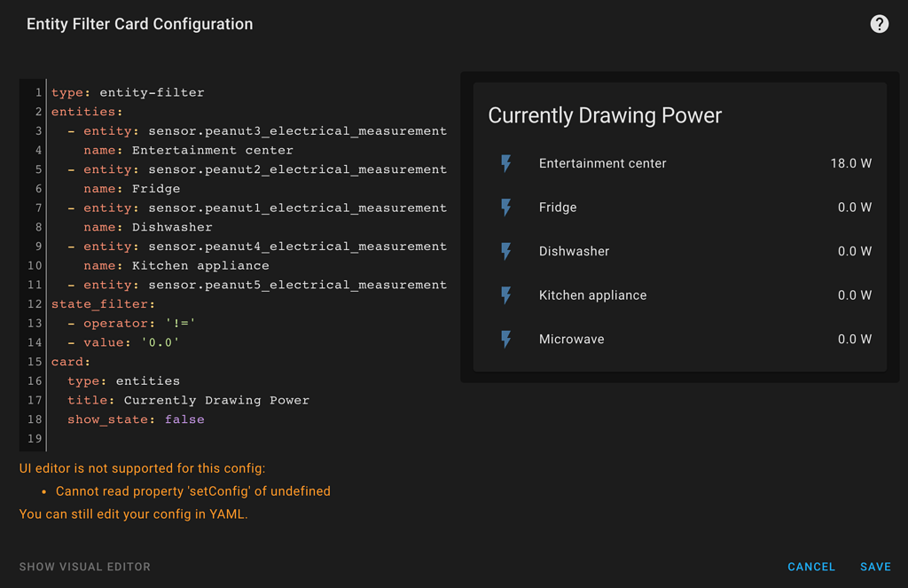This screenshot has height=588, width=908.
Task: Click the Fridge power bolt icon
Action: click(506, 208)
